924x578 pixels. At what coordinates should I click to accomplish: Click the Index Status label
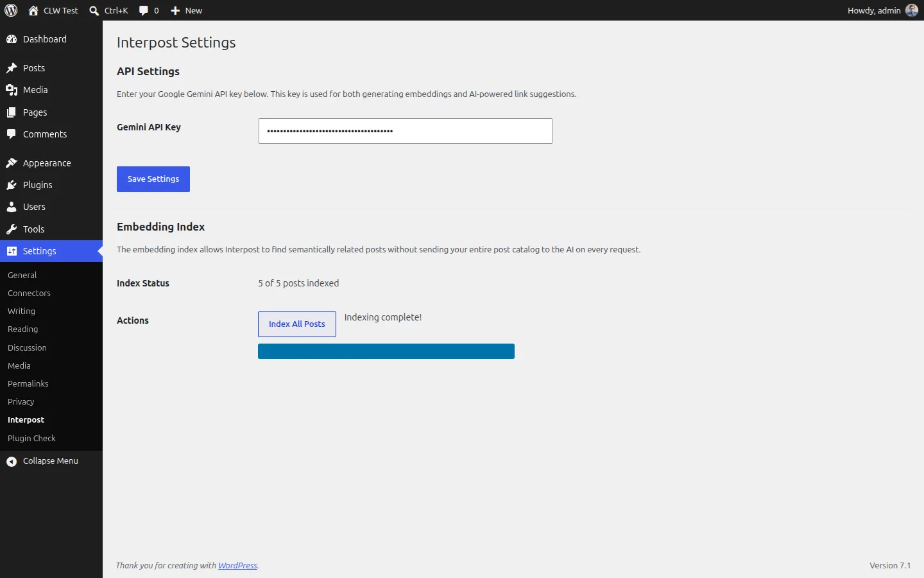[143, 283]
